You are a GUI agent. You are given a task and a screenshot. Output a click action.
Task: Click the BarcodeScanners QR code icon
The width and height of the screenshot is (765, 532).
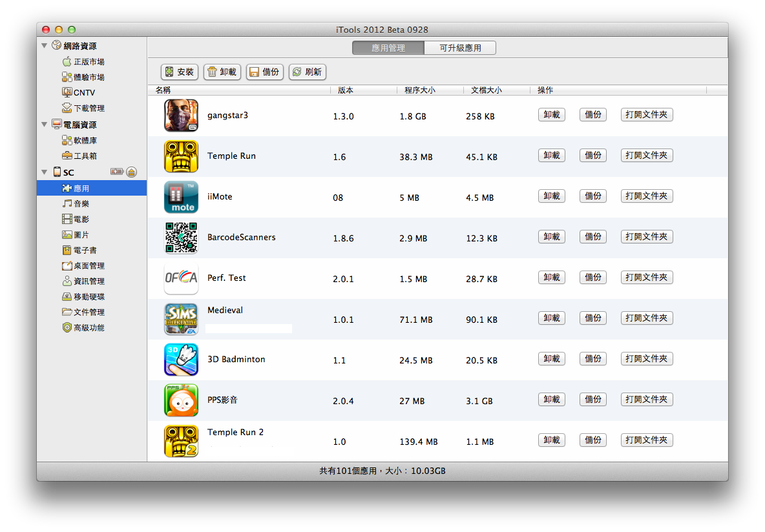(x=181, y=238)
